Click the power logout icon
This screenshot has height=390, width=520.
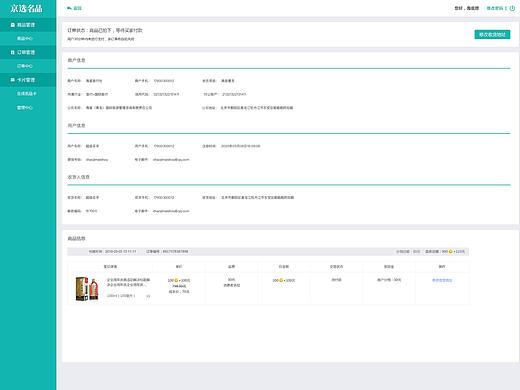512,8
